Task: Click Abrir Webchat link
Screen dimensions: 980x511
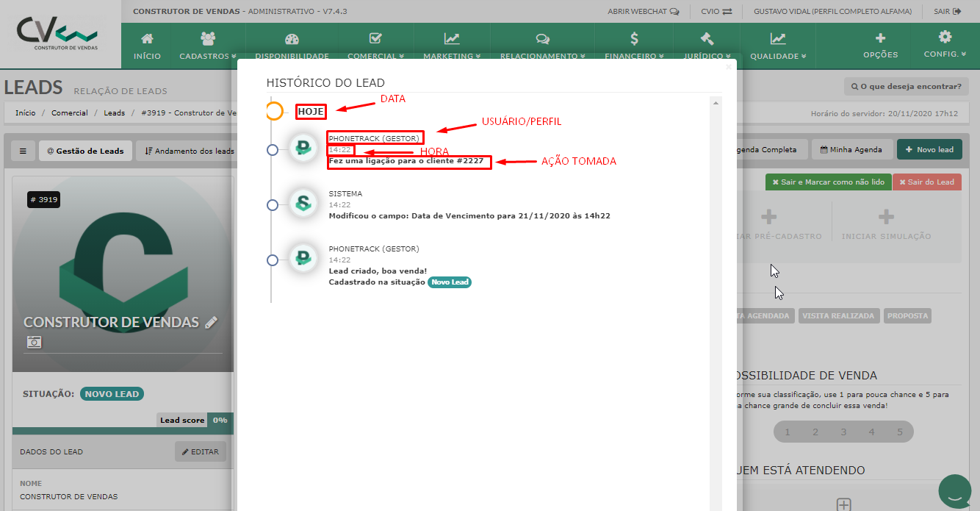Action: click(643, 12)
